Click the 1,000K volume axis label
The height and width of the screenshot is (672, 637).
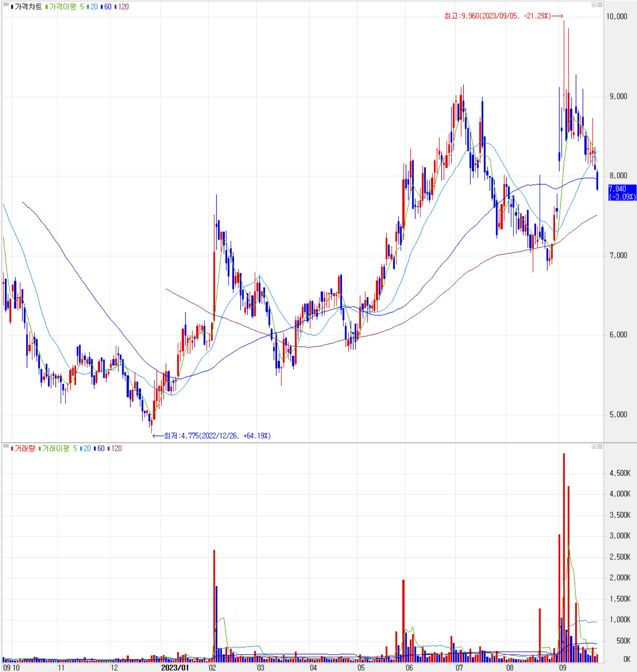[x=620, y=619]
